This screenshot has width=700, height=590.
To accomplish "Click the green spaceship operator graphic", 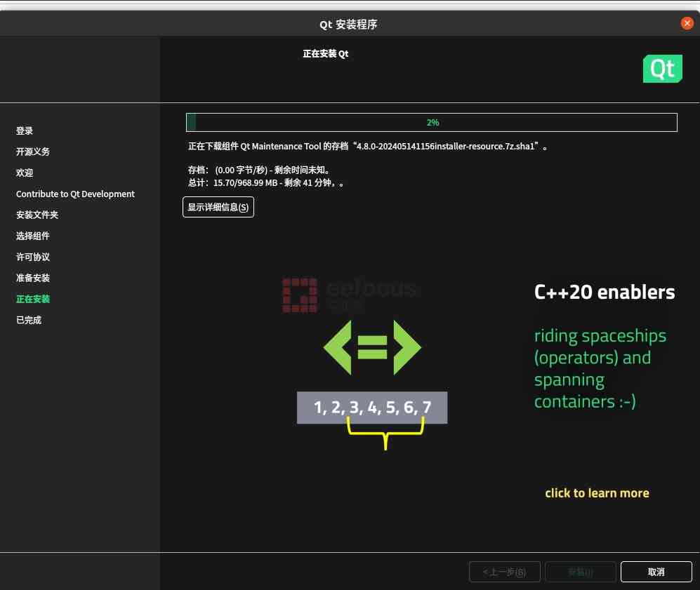I will point(371,347).
